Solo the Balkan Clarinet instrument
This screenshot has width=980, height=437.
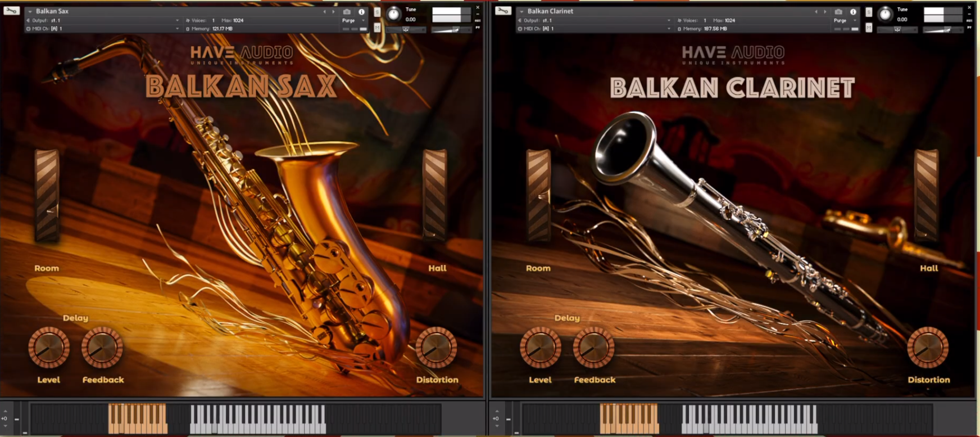tap(869, 12)
